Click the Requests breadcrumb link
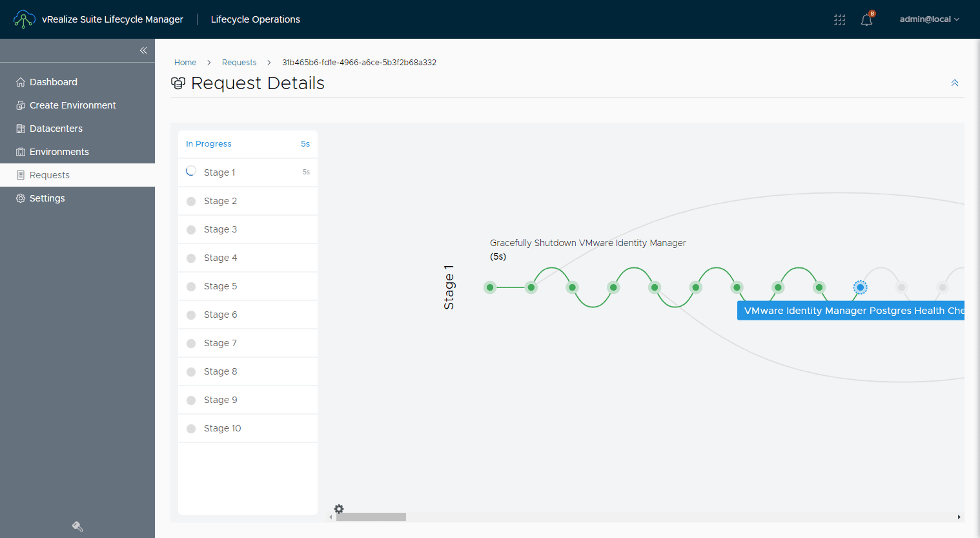The image size is (980, 538). point(239,63)
